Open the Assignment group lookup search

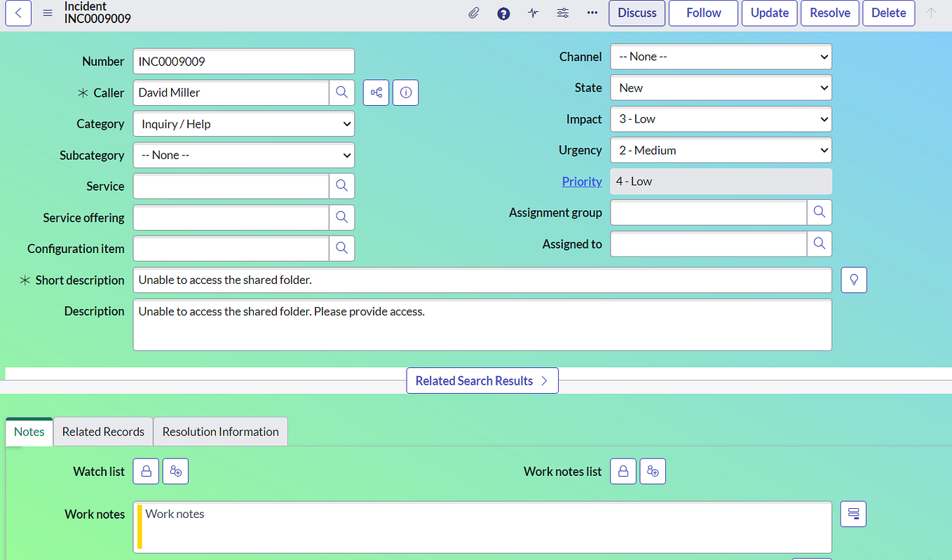coord(819,212)
